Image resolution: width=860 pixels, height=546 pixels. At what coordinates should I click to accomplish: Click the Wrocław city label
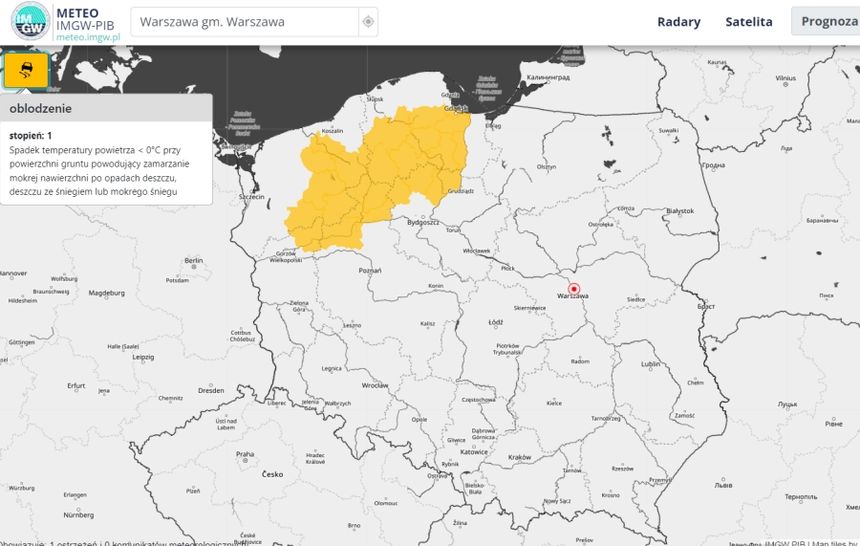coord(375,385)
